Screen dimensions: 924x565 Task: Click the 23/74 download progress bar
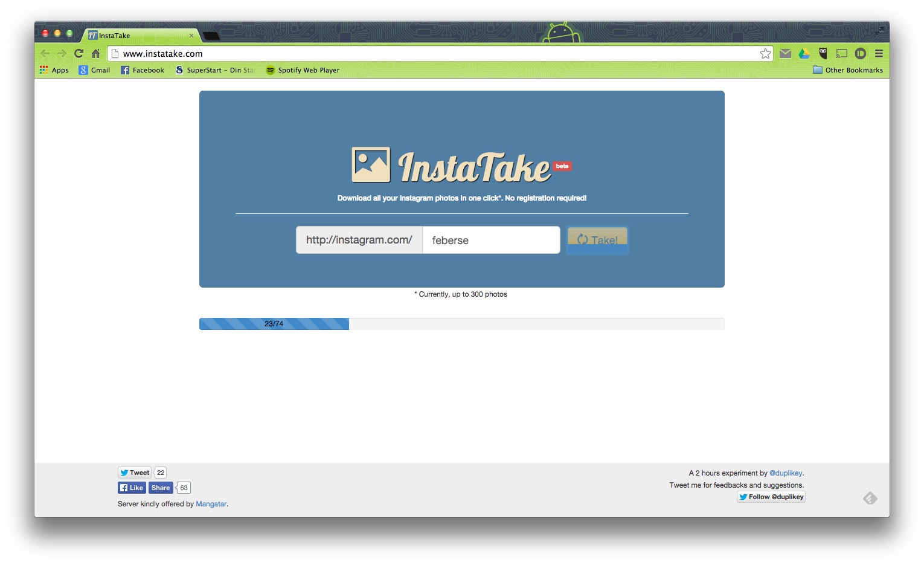point(462,324)
